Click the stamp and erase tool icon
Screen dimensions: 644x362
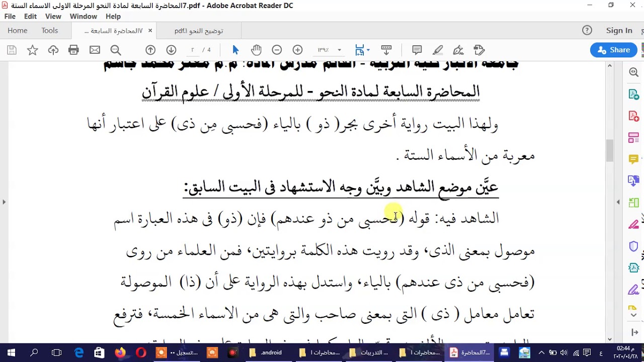point(479,50)
